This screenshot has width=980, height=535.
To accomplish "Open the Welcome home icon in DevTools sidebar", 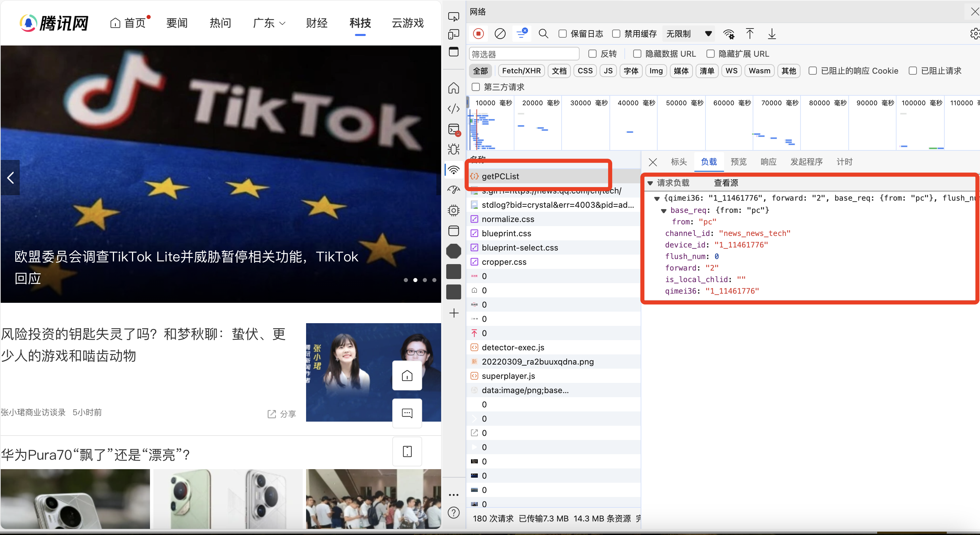I will coord(453,88).
